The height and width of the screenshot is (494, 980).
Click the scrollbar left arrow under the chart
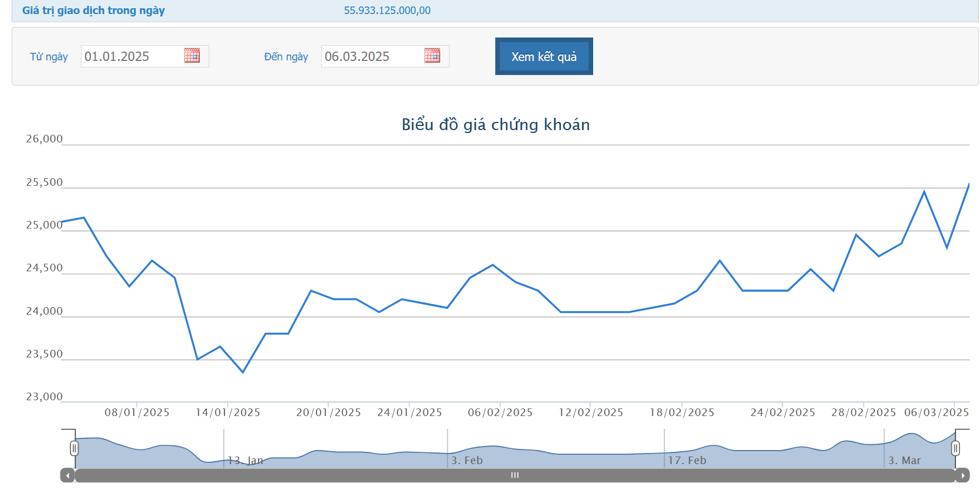pos(68,475)
